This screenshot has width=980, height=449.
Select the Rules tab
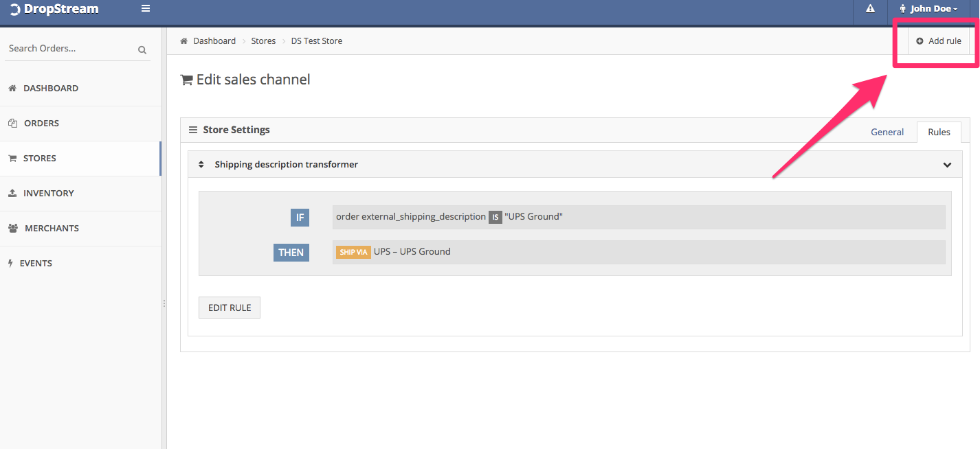939,133
